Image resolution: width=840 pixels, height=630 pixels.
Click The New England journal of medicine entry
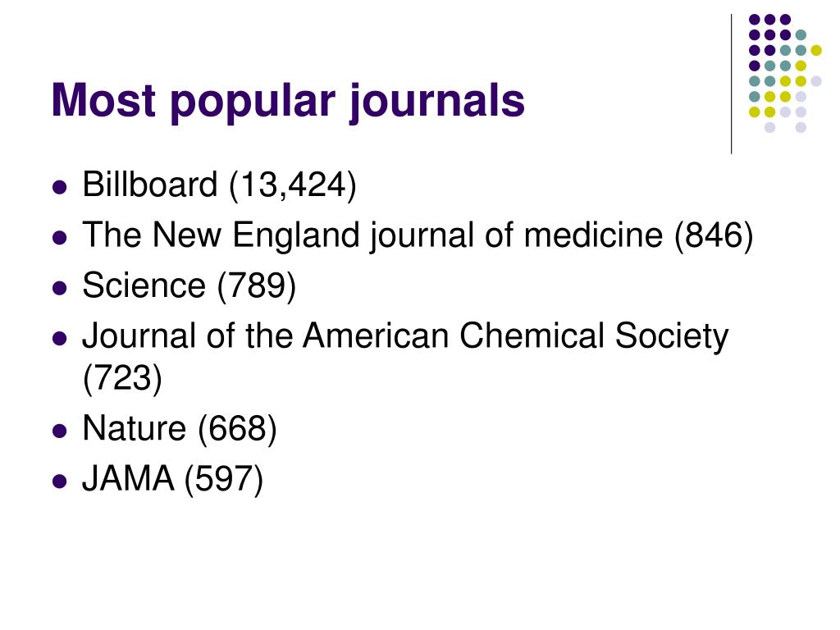click(x=418, y=235)
